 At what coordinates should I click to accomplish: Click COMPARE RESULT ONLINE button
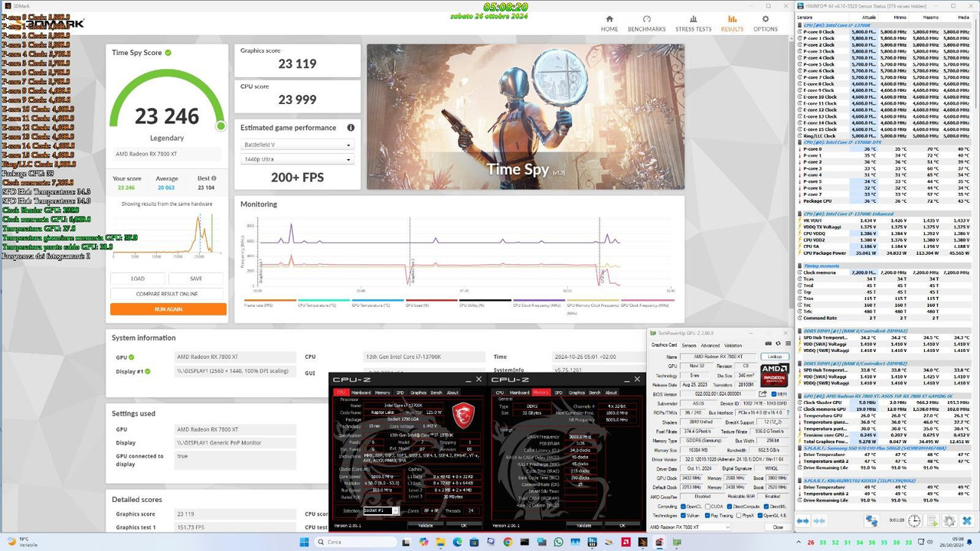(x=168, y=294)
